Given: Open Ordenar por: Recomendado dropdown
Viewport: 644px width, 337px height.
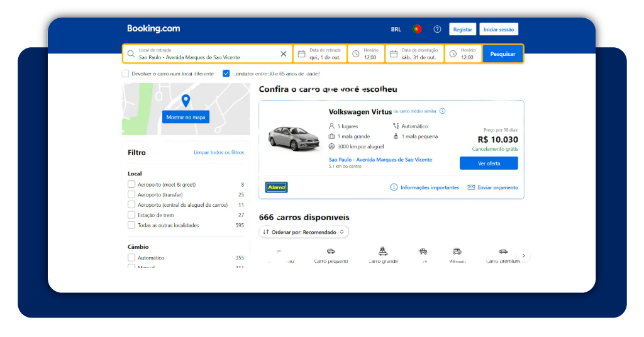Looking at the screenshot, I should [304, 232].
